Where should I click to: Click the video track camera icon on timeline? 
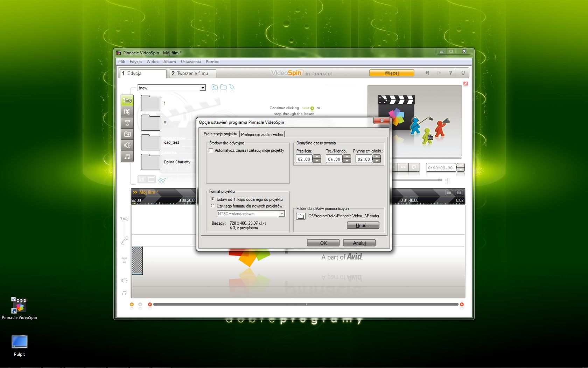(x=124, y=219)
